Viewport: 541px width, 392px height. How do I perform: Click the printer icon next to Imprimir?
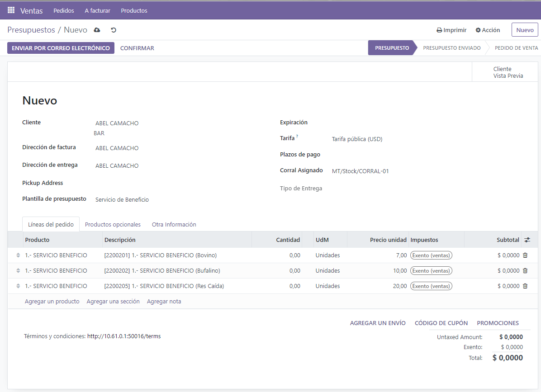(x=439, y=30)
